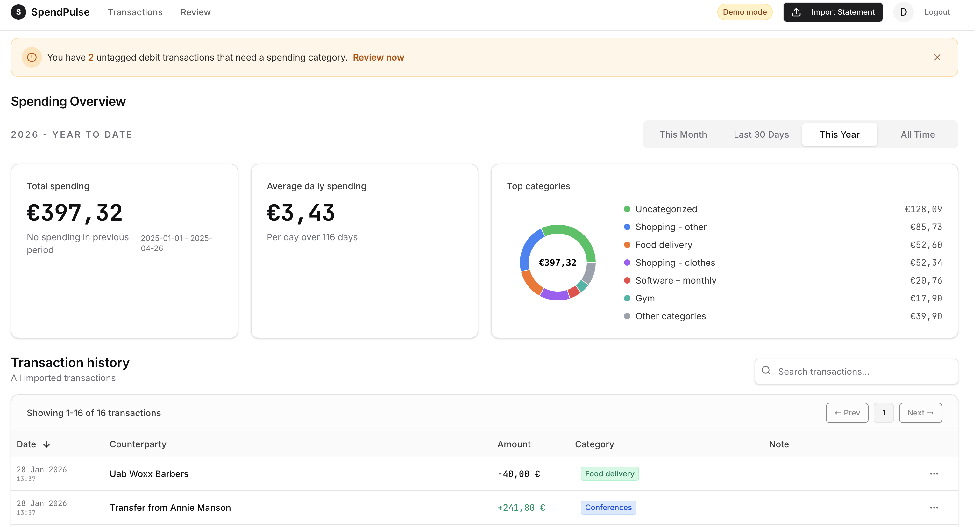The height and width of the screenshot is (527, 980).
Task: Sort by Date column arrow
Action: pos(46,444)
